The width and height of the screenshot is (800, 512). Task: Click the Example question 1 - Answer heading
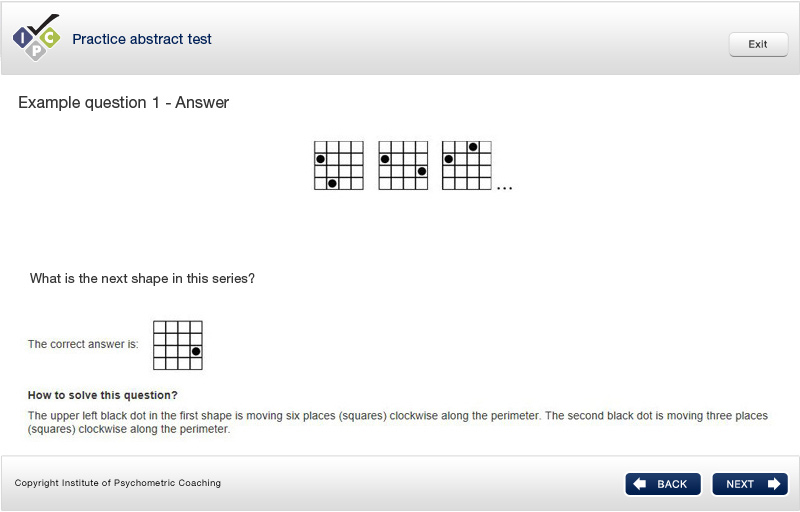click(x=123, y=103)
